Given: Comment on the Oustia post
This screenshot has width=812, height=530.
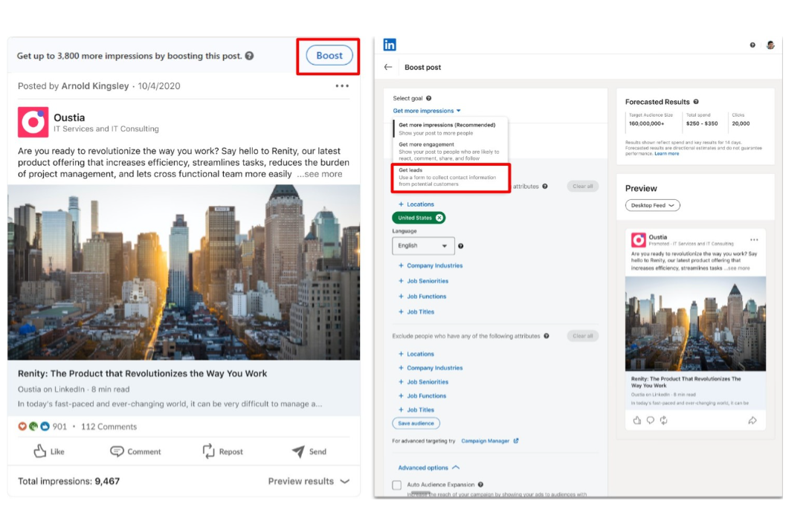Looking at the screenshot, I should pyautogui.click(x=135, y=451).
